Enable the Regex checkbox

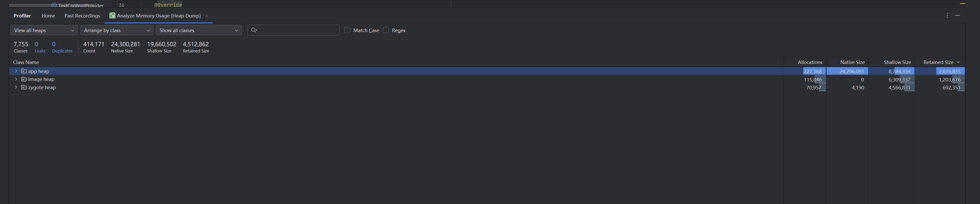click(x=386, y=30)
